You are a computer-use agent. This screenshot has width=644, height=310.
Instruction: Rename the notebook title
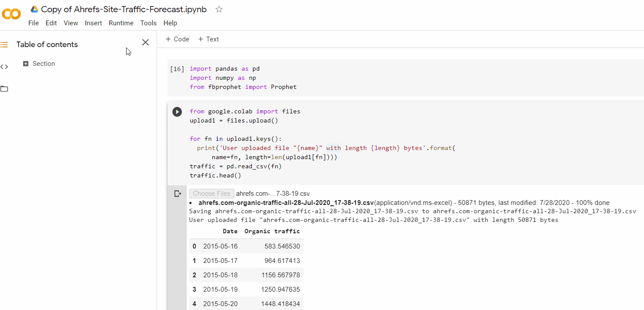[x=124, y=9]
